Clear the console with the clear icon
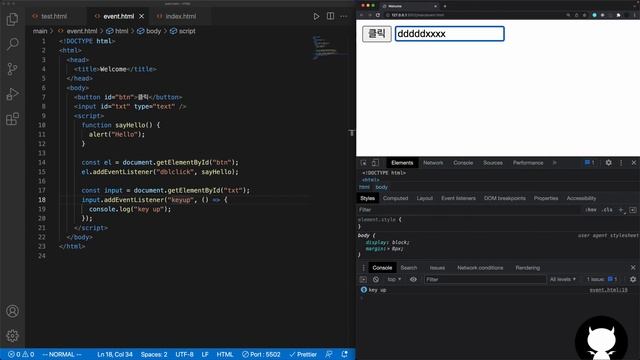 point(376,280)
